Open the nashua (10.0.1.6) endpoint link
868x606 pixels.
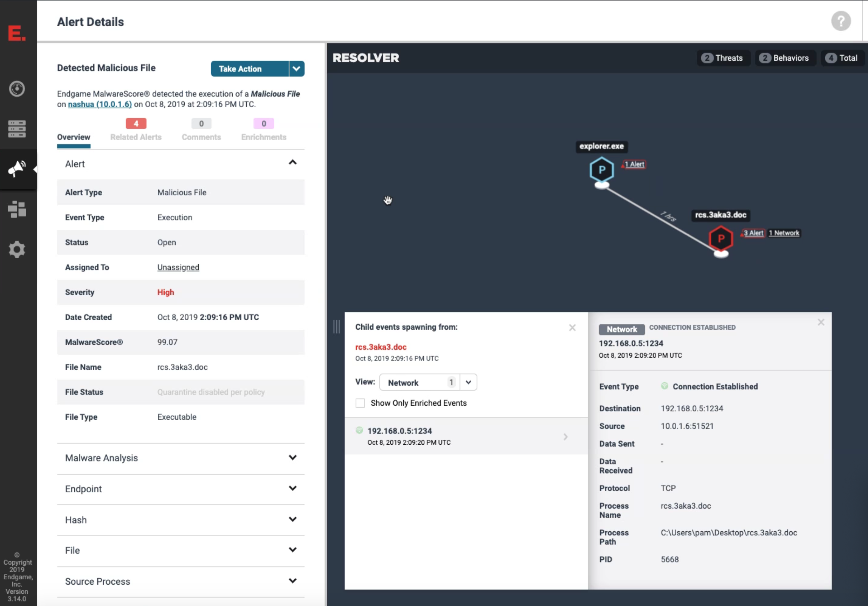(100, 105)
